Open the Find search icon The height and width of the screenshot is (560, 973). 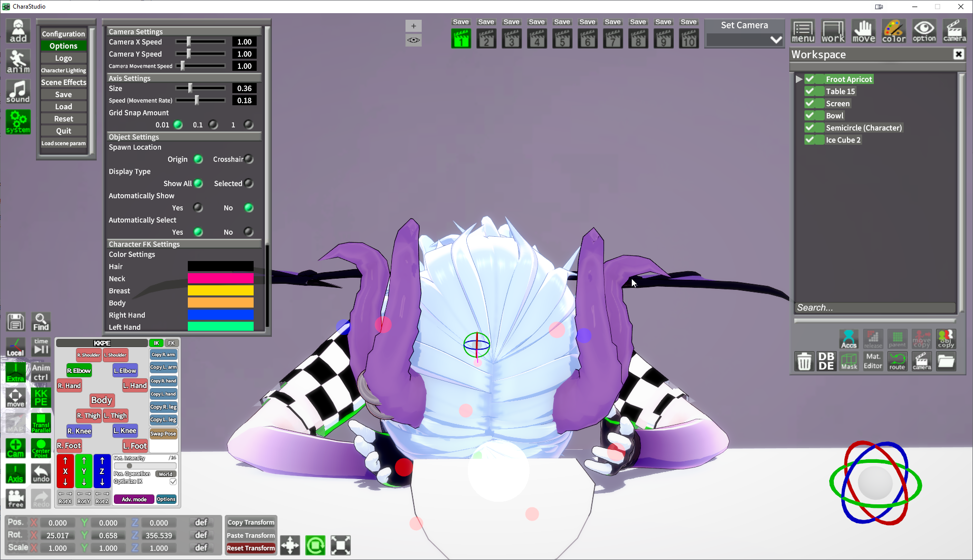pos(41,322)
